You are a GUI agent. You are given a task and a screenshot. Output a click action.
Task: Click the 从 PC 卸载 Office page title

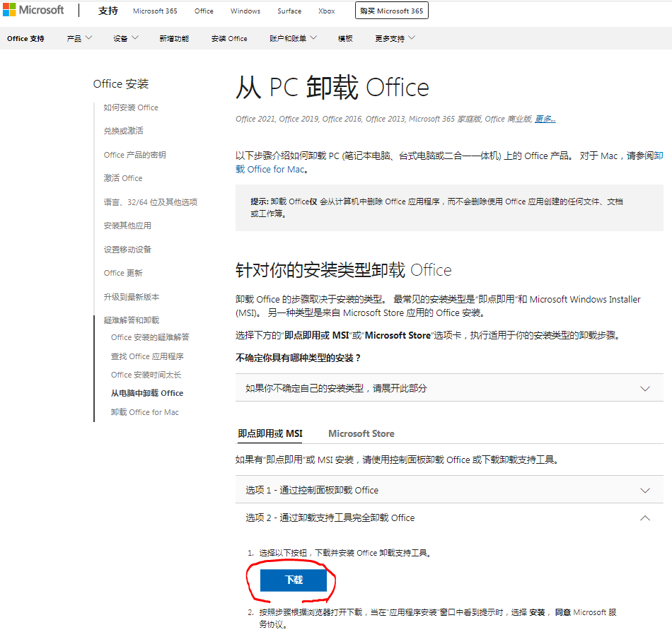pos(332,88)
